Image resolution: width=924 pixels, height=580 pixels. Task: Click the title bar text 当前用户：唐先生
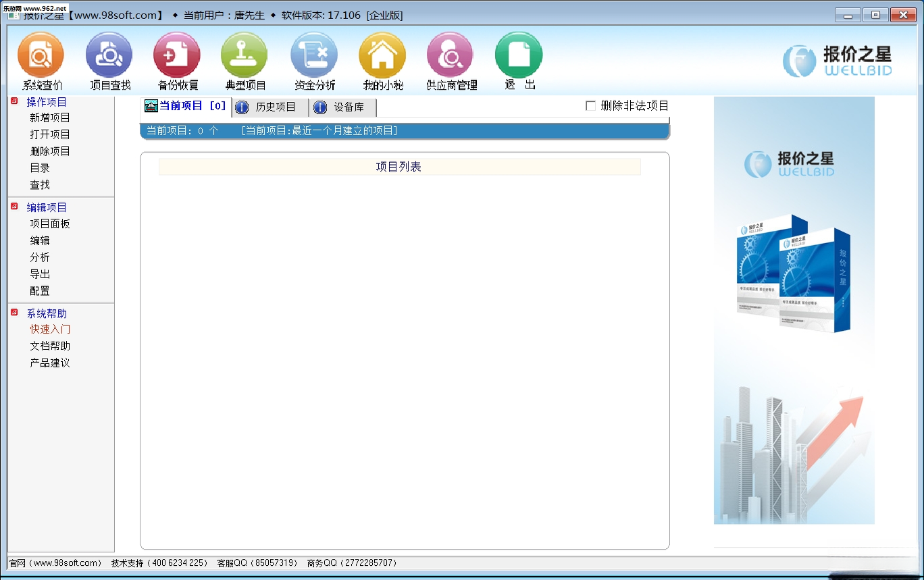pyautogui.click(x=224, y=15)
